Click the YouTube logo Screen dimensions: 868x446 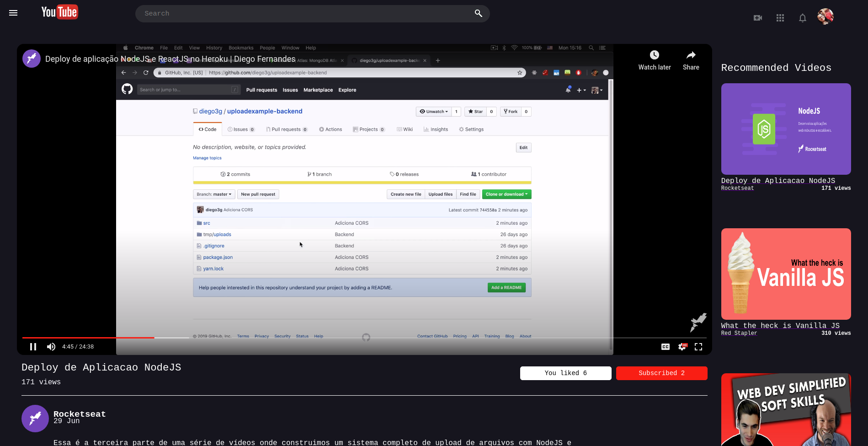coord(60,12)
